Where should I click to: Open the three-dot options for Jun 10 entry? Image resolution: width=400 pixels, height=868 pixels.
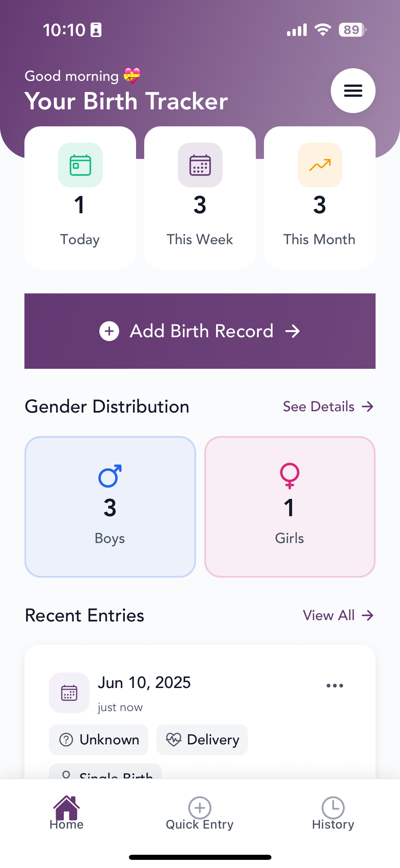click(335, 686)
